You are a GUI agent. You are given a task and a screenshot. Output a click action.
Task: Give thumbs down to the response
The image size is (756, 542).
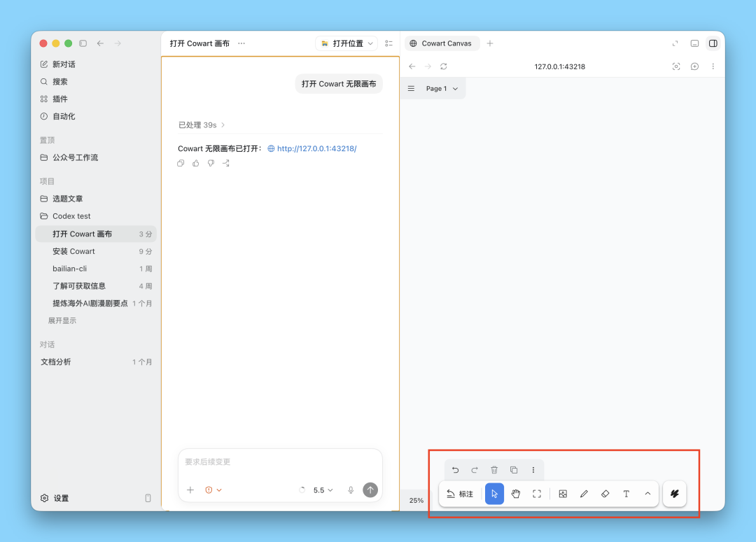(x=211, y=164)
